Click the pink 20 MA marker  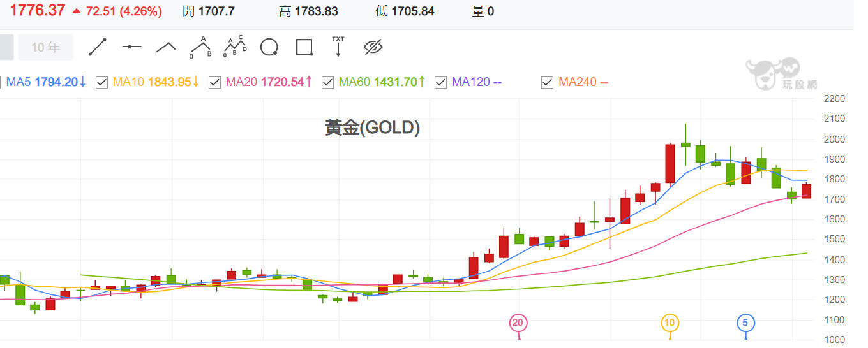pos(518,323)
